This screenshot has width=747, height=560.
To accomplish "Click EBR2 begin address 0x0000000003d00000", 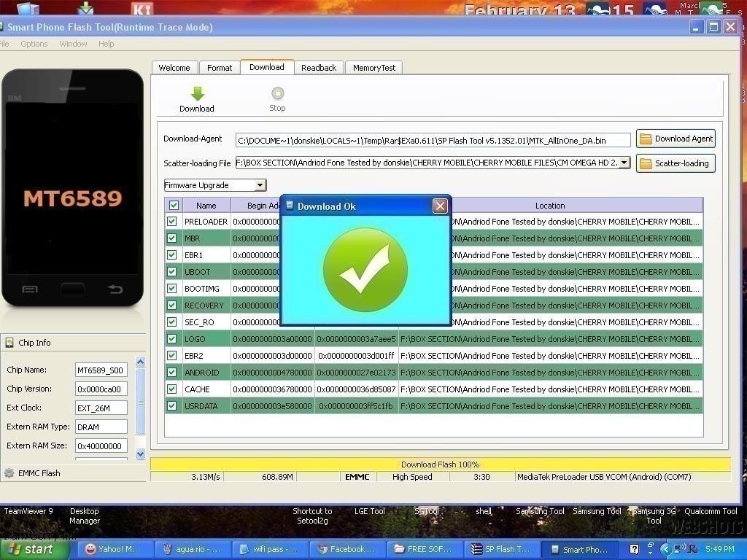I will 273,356.
